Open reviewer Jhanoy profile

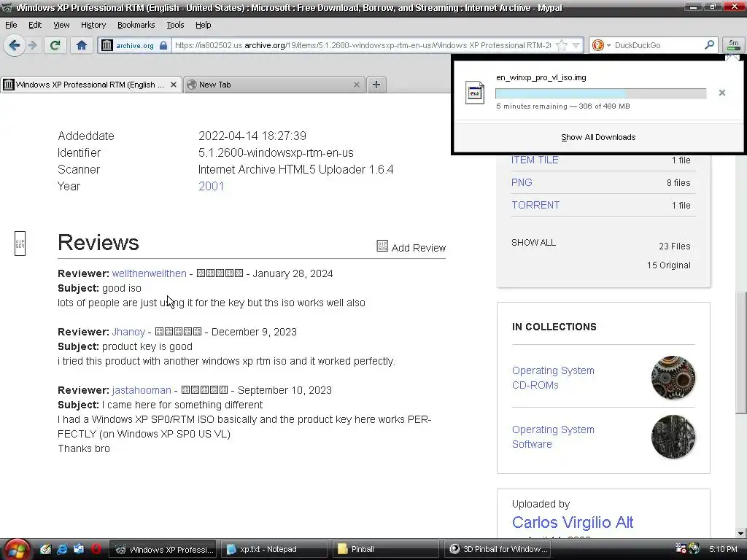[x=128, y=332]
